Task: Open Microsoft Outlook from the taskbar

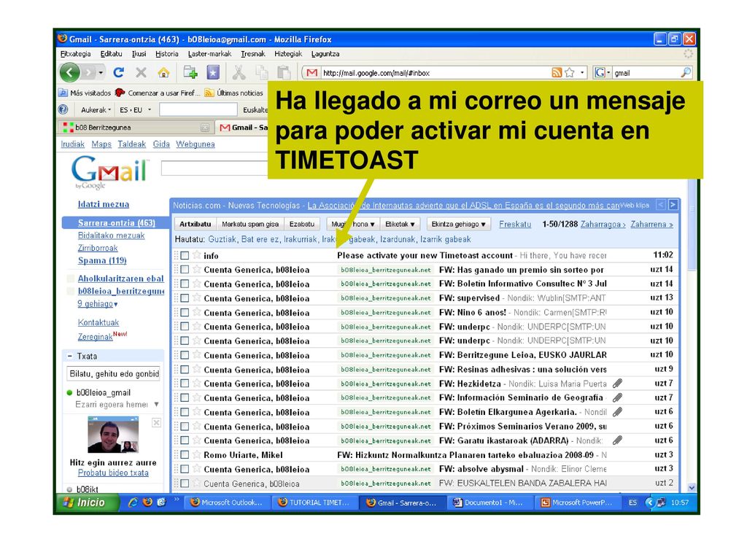Action: pos(227,502)
